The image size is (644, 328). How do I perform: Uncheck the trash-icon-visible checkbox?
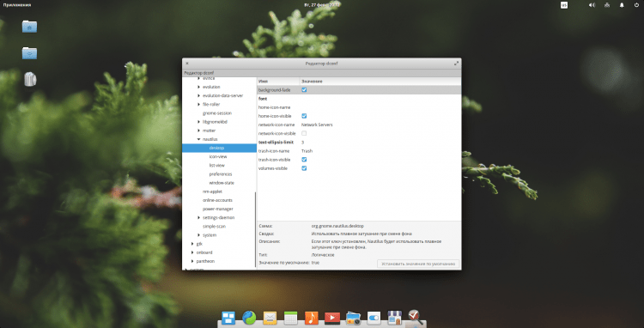304,160
